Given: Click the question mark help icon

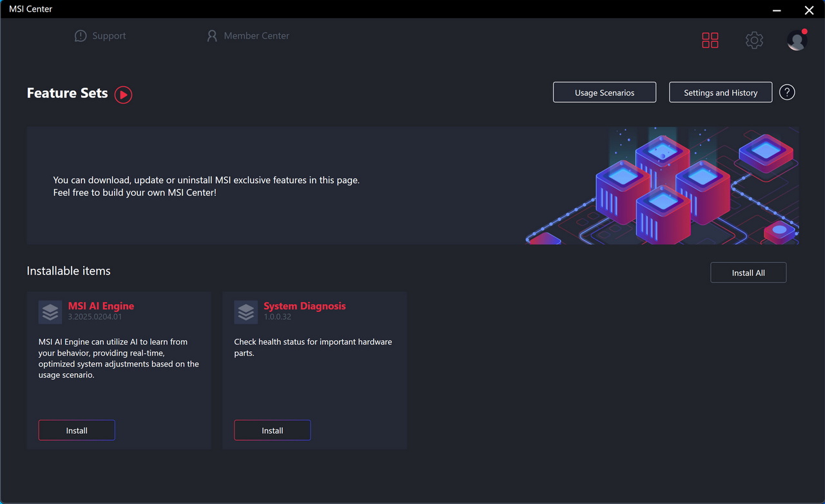Looking at the screenshot, I should (x=787, y=92).
